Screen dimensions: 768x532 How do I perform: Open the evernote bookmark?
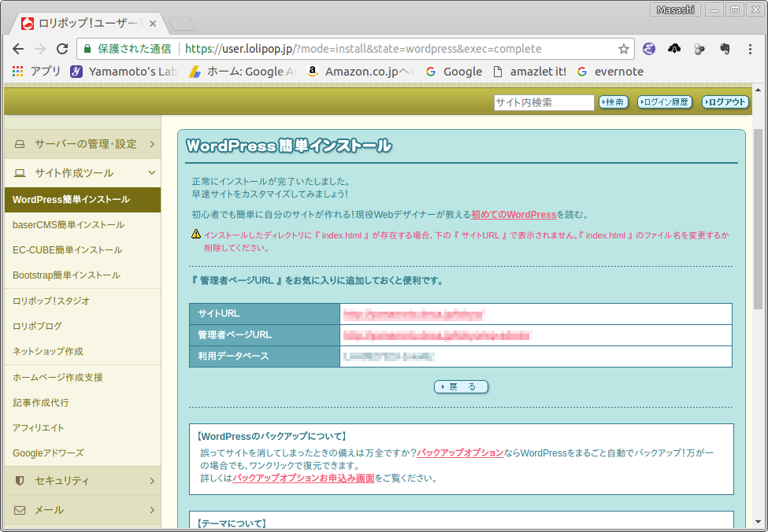[610, 72]
